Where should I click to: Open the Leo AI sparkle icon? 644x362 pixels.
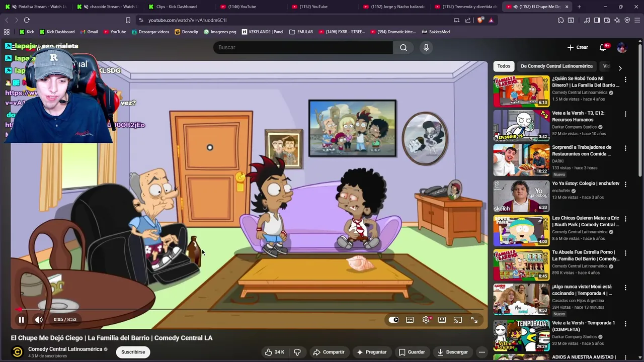tap(617, 20)
